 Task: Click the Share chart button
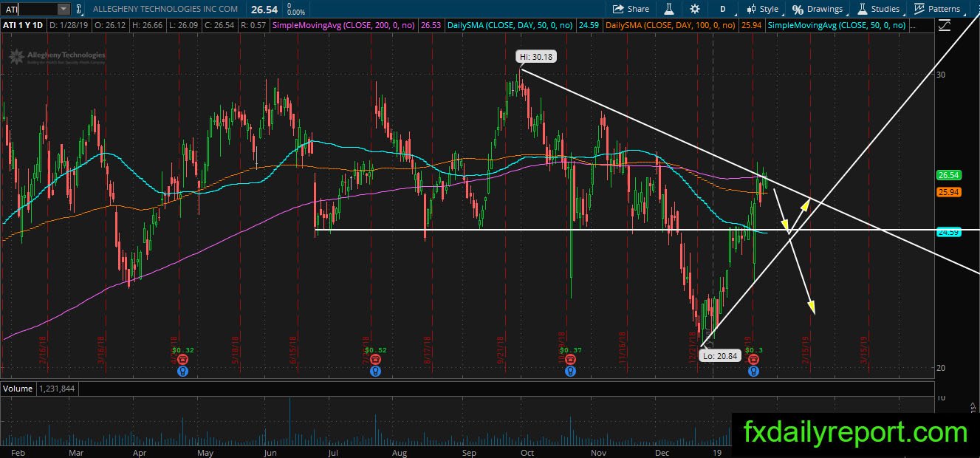631,9
